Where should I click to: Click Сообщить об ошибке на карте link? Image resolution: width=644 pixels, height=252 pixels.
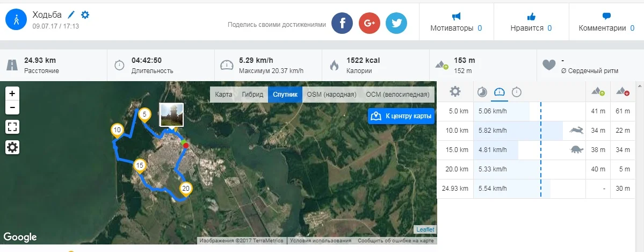[395, 241]
